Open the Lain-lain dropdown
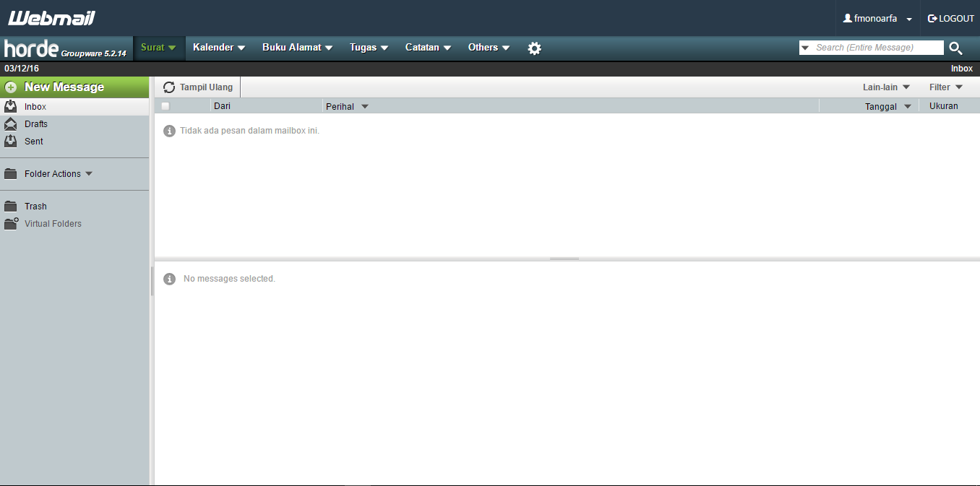 880,87
